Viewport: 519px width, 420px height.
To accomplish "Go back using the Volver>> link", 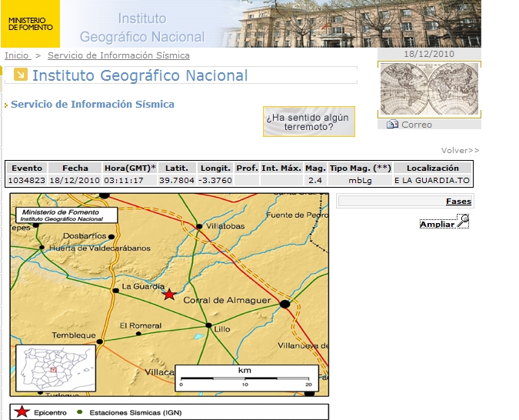I will pos(460,150).
